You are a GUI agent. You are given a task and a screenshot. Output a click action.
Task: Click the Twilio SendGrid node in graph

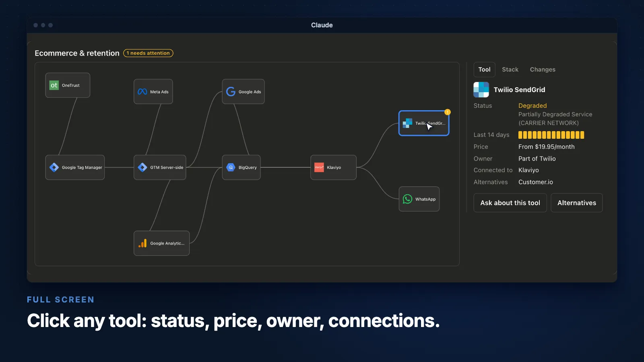click(424, 123)
